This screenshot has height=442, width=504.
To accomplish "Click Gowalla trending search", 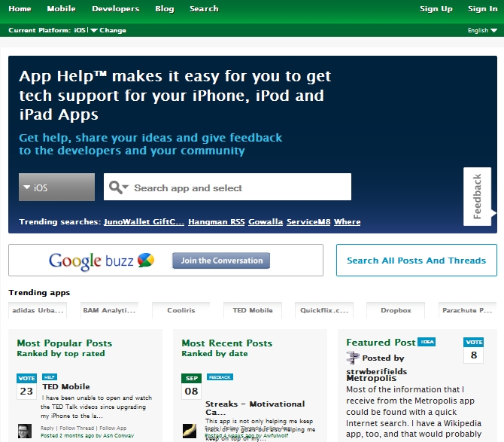I will 266,221.
